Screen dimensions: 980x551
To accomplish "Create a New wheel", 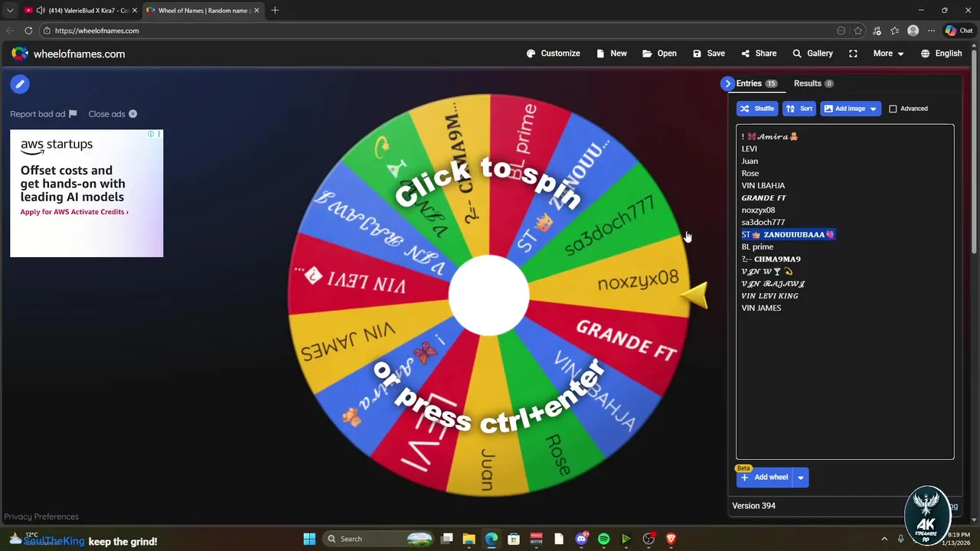I will click(611, 54).
